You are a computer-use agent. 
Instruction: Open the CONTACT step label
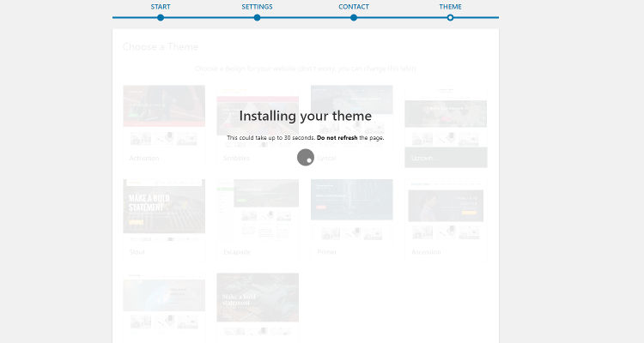click(354, 7)
